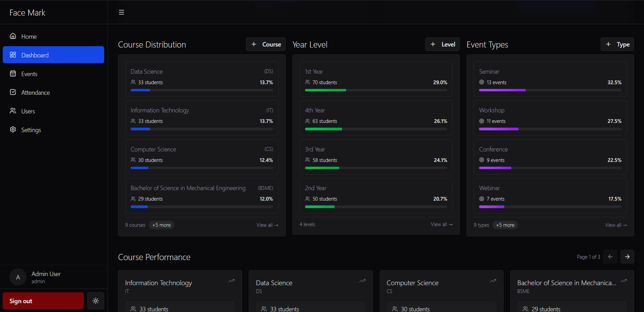The width and height of the screenshot is (644, 312).
Task: Click the Users people icon
Action: 13,111
